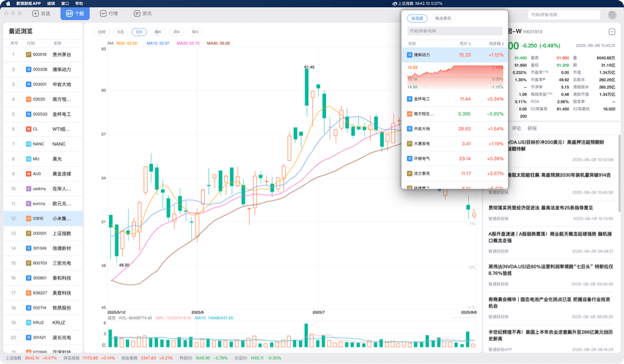The image size is (624, 364).
Task: Collapse the 潍柴动力 mini chart row
Action: pyautogui.click(x=454, y=55)
